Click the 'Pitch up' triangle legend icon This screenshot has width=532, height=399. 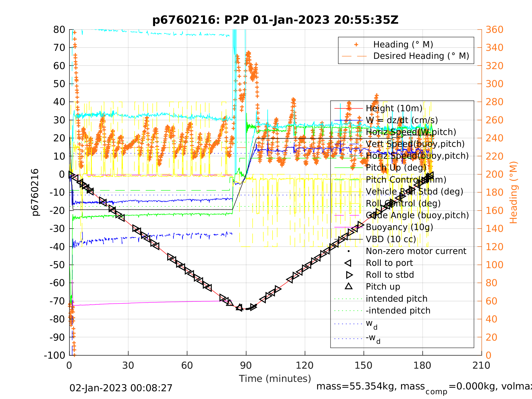tap(349, 286)
